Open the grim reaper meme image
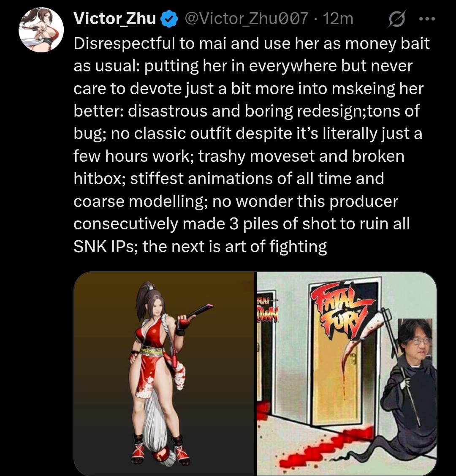Viewport: 456px width, 476px height. click(347, 373)
